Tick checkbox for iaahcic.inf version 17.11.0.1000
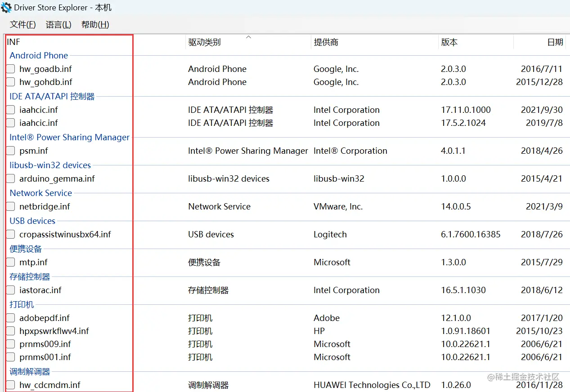570x392 pixels. click(x=11, y=110)
